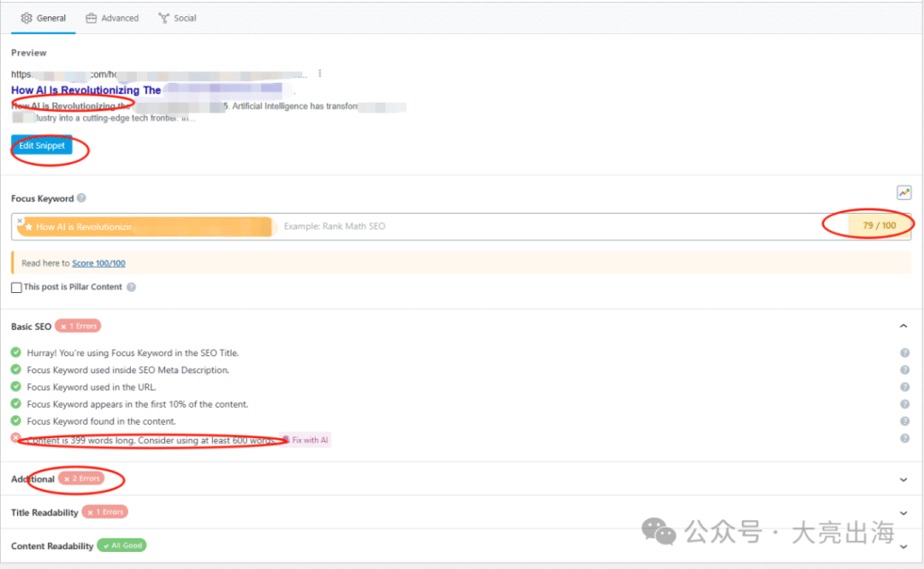Click the help icon next to Focus Keyword label

[x=81, y=198]
